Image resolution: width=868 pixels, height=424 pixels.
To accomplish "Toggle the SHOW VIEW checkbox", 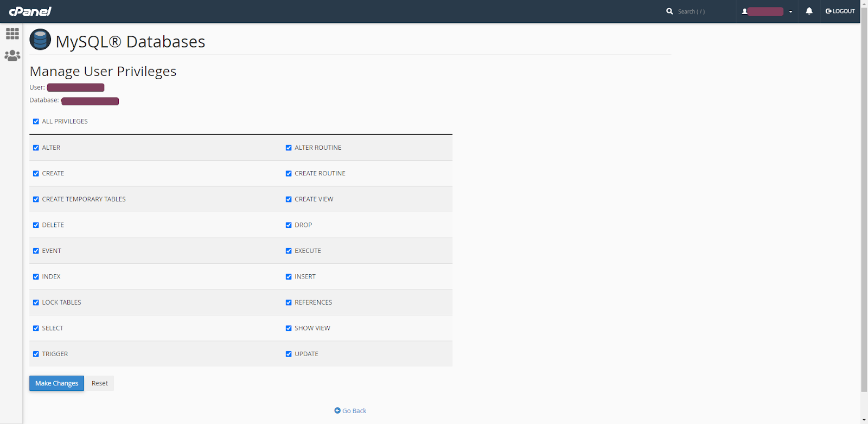I will [289, 328].
